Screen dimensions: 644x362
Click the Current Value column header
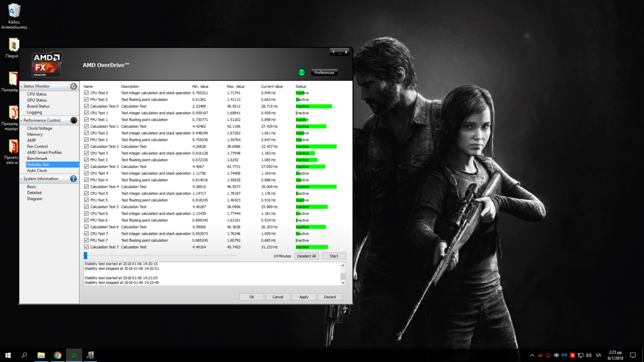click(x=272, y=86)
